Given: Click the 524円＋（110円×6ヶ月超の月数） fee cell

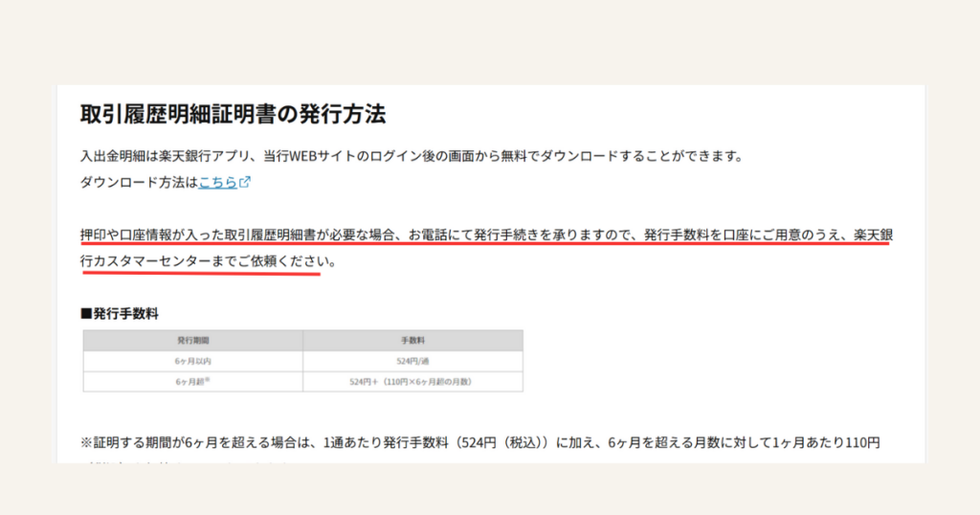Looking at the screenshot, I should (412, 381).
